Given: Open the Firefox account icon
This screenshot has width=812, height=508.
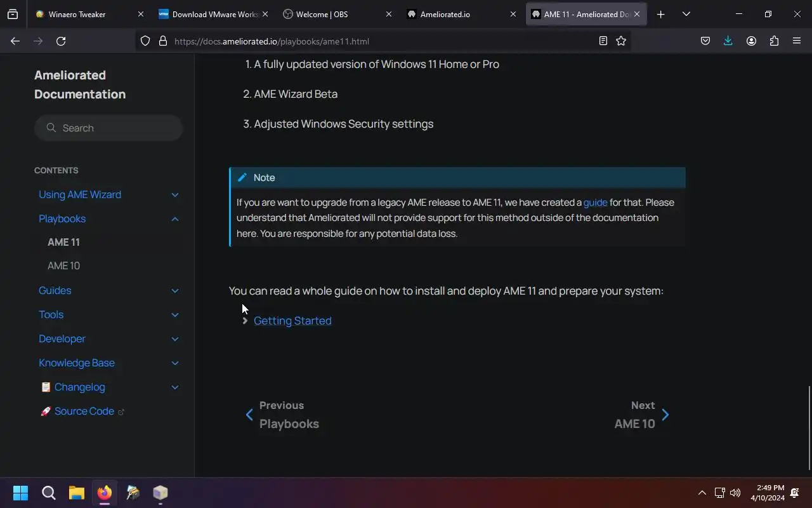Looking at the screenshot, I should click(x=751, y=41).
